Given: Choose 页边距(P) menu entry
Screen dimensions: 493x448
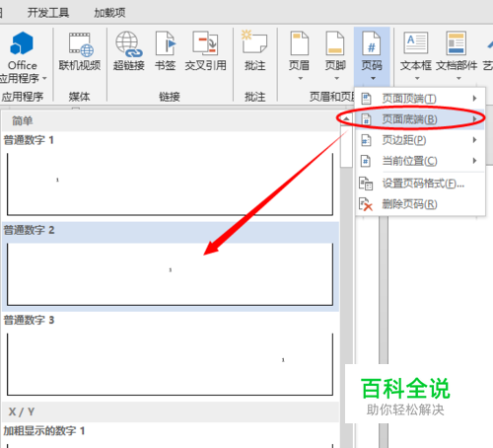Looking at the screenshot, I should coord(420,140).
